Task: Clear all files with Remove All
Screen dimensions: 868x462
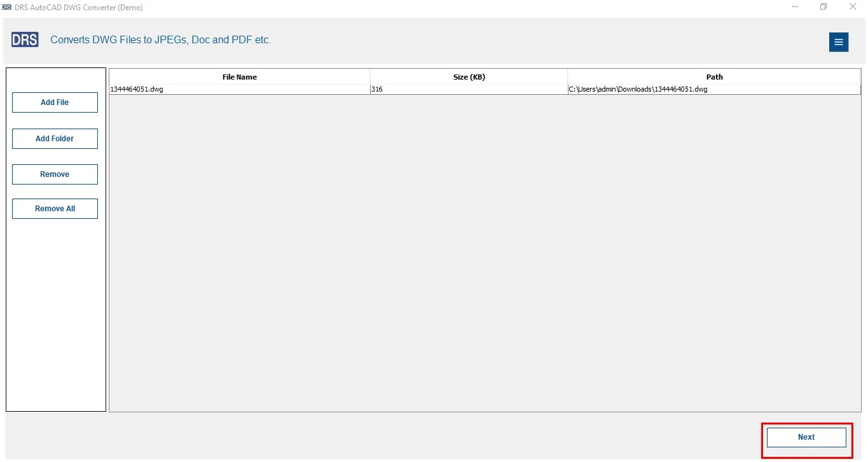Action: point(54,208)
